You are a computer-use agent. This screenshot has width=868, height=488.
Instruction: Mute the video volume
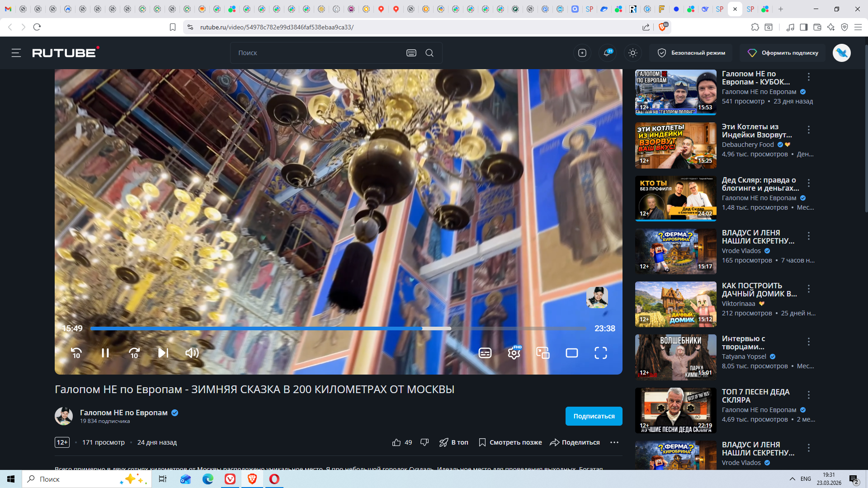tap(192, 353)
